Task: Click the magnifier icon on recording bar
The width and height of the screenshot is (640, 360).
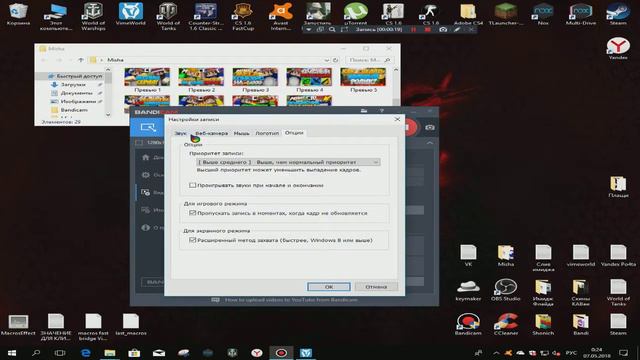Action: click(332, 30)
